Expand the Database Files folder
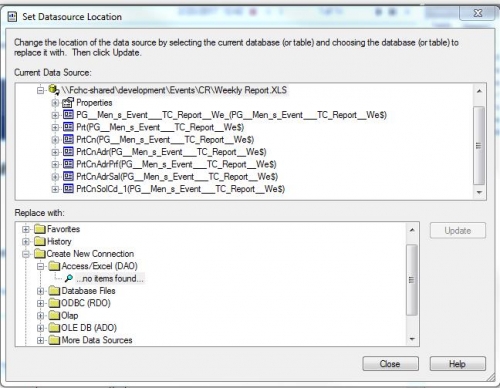The height and width of the screenshot is (388, 500). pyautogui.click(x=40, y=291)
